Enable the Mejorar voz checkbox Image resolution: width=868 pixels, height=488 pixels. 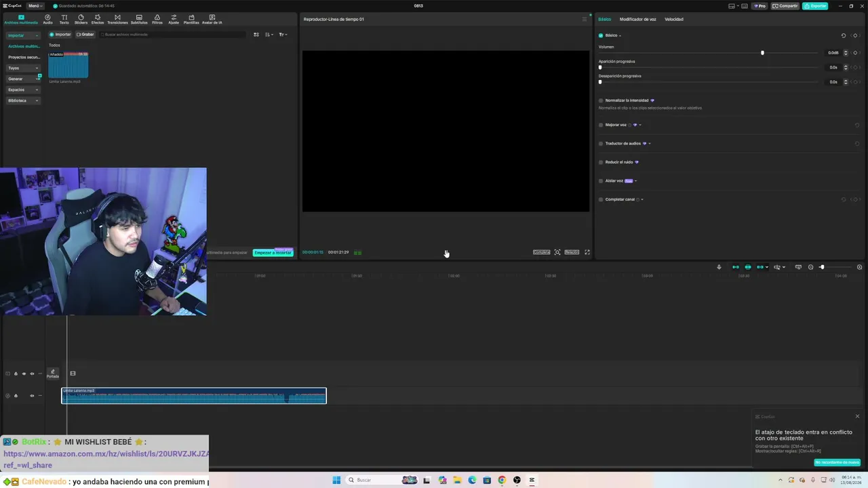coord(601,125)
